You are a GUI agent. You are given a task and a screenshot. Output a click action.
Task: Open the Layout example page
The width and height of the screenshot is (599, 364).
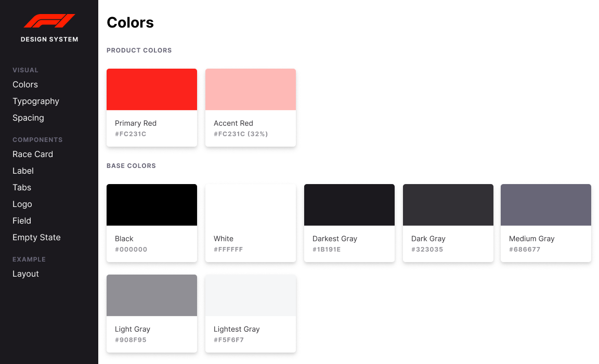pyautogui.click(x=25, y=274)
